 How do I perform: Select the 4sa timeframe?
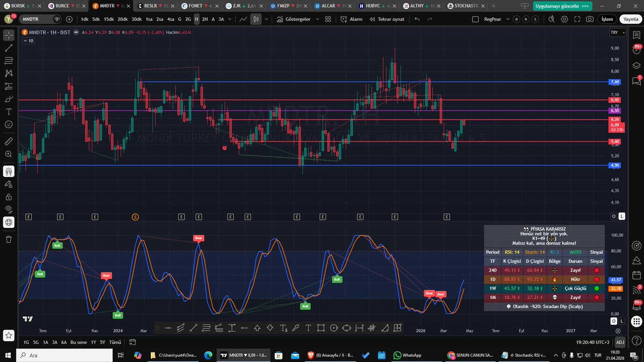(170, 19)
